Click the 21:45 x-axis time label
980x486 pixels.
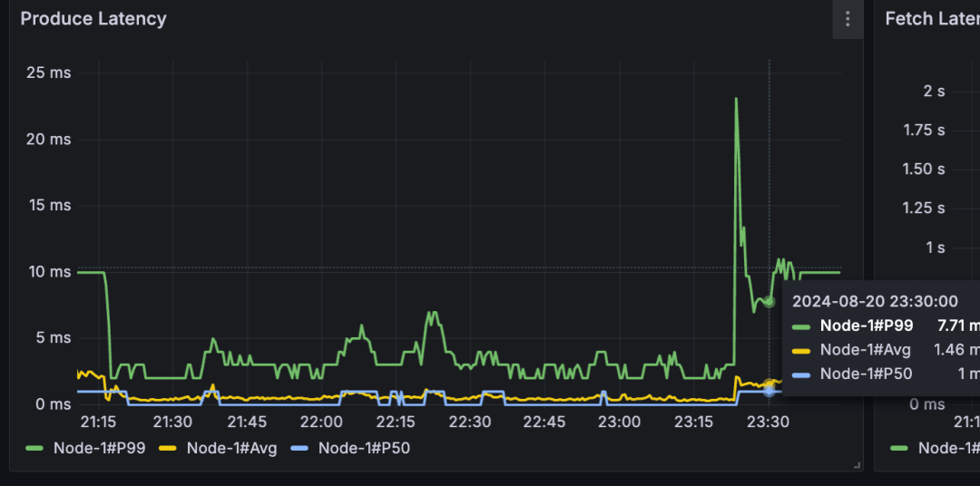[x=247, y=422]
